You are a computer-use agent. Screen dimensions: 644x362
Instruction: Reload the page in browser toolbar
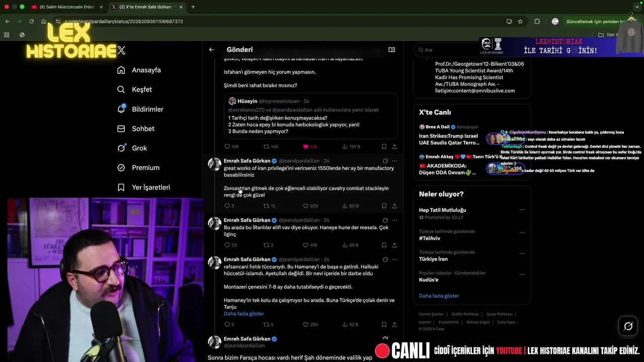31,22
